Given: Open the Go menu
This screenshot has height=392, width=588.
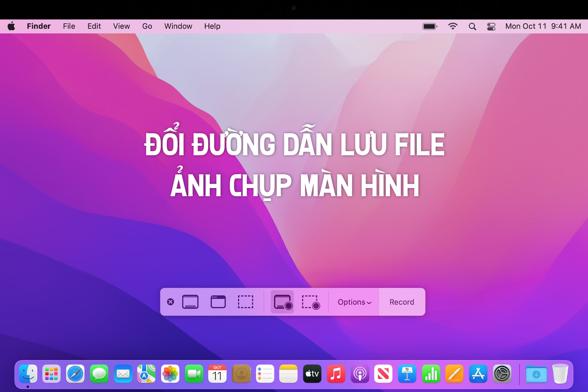Looking at the screenshot, I should point(147,26).
